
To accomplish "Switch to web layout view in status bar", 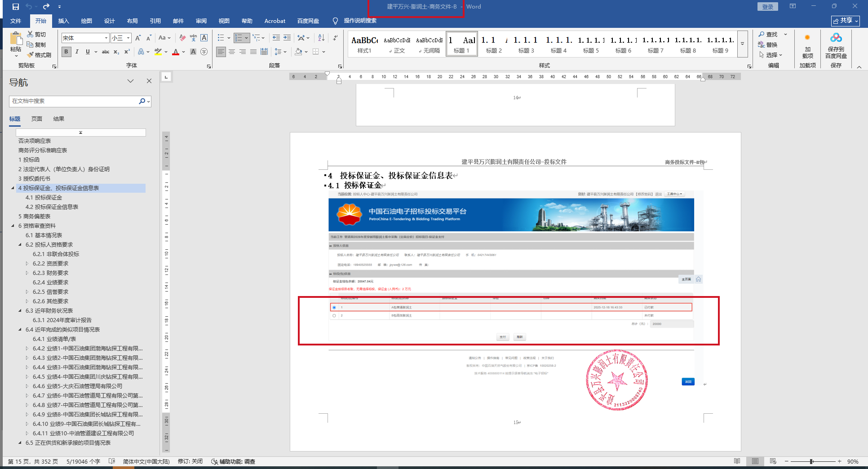I will pyautogui.click(x=773, y=461).
